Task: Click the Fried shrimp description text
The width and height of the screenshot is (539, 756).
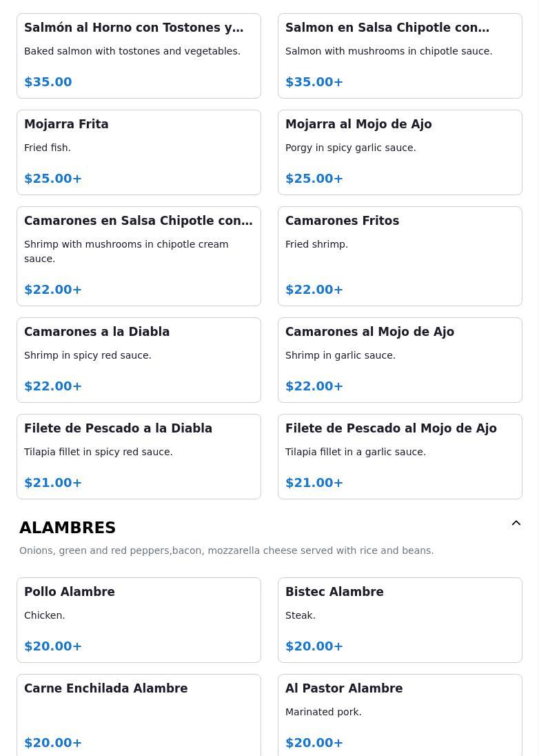Action: pos(316,244)
